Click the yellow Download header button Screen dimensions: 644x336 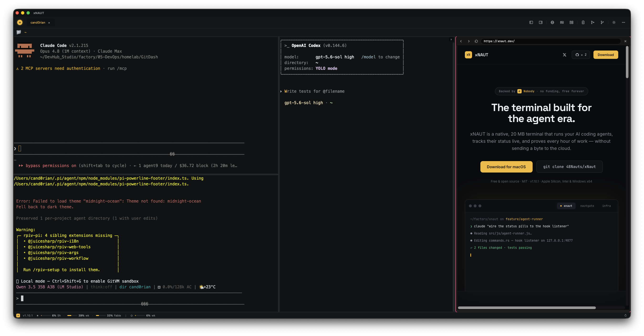[x=606, y=55]
